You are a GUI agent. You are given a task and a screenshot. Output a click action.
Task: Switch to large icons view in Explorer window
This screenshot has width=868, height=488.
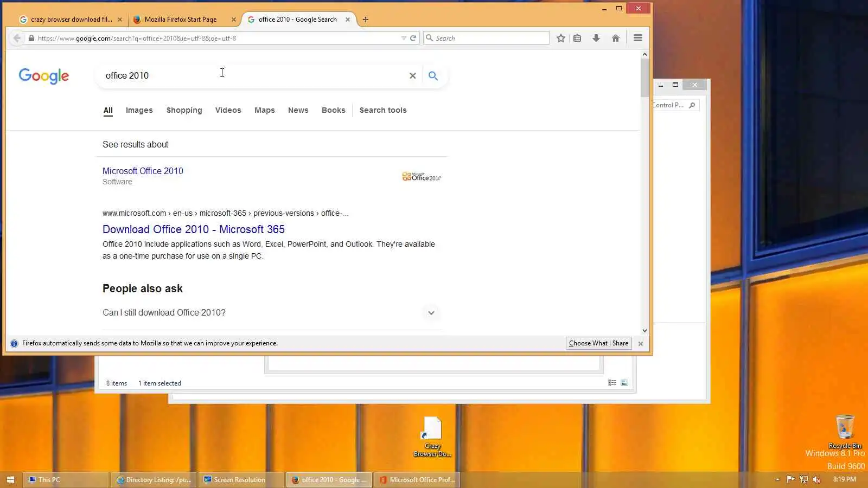(624, 383)
